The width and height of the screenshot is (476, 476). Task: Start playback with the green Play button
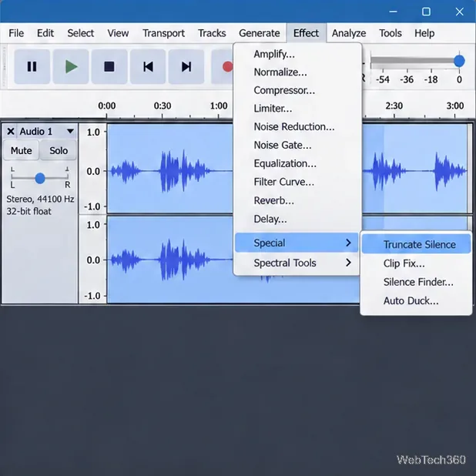pyautogui.click(x=71, y=66)
